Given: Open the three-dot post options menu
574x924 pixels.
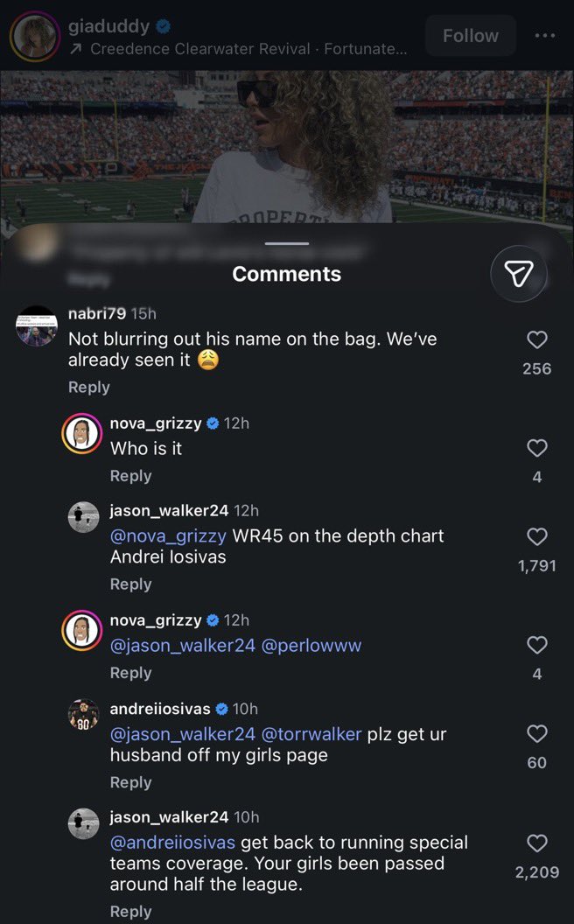Looking at the screenshot, I should pos(544,35).
